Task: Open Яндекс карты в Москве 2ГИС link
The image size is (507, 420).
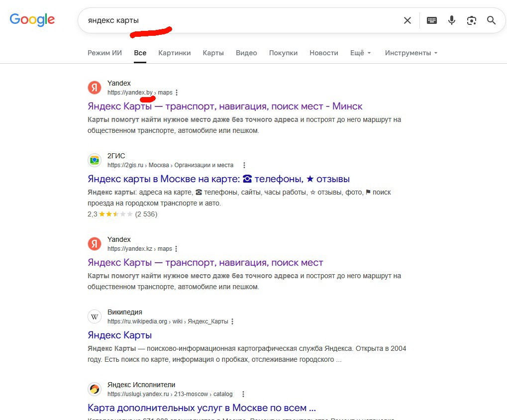Action: point(218,179)
